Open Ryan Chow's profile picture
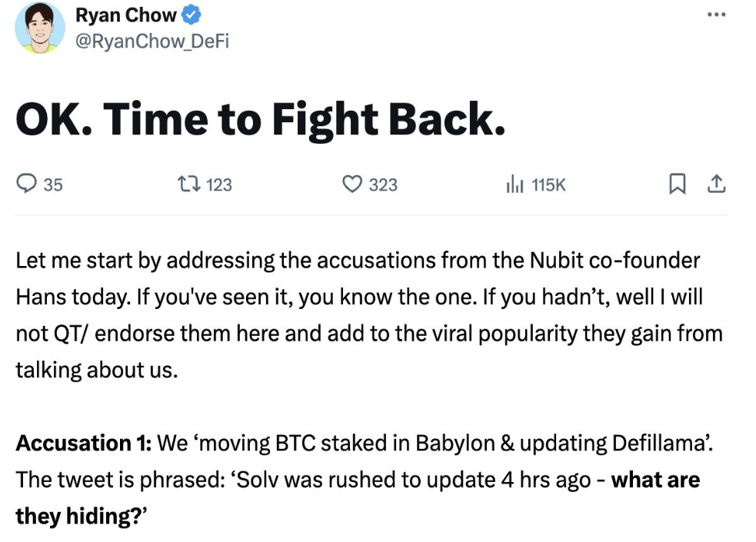The image size is (756, 542). pos(40,28)
